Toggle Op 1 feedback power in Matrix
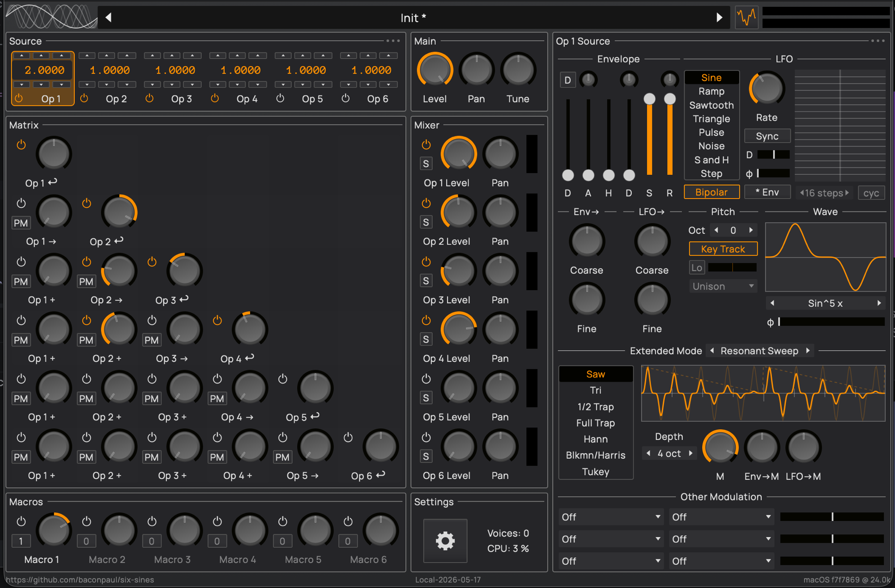The width and height of the screenshot is (895, 588). tap(21, 145)
